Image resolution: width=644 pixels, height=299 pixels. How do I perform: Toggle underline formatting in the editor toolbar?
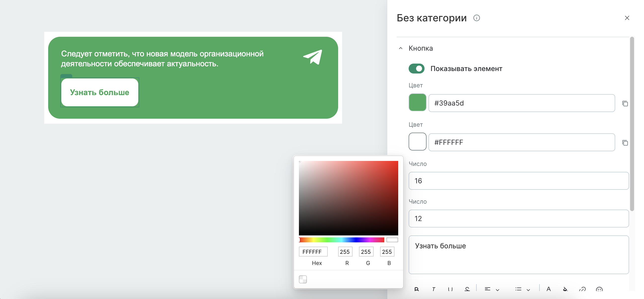tap(450, 289)
